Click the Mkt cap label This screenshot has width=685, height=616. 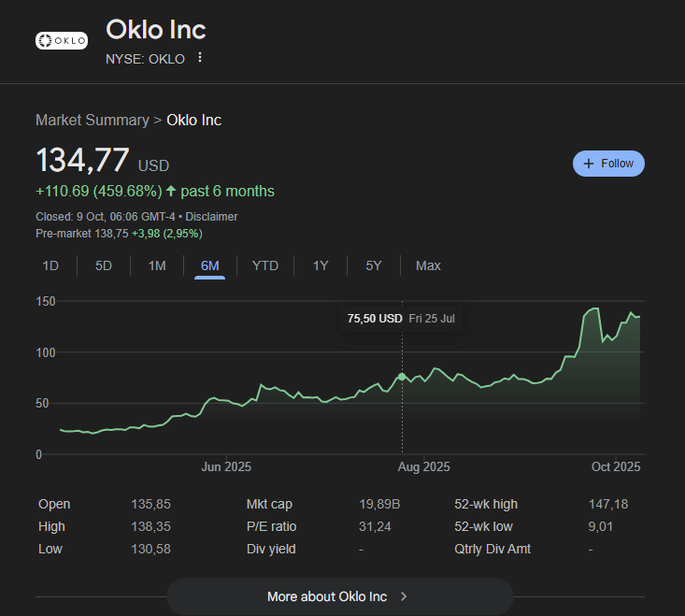pos(269,504)
